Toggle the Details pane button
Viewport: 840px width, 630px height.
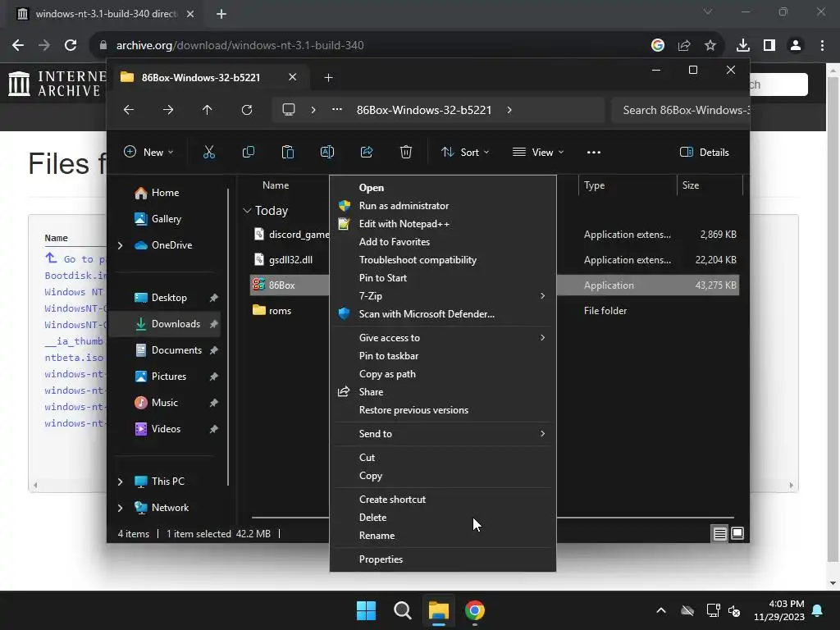[704, 152]
